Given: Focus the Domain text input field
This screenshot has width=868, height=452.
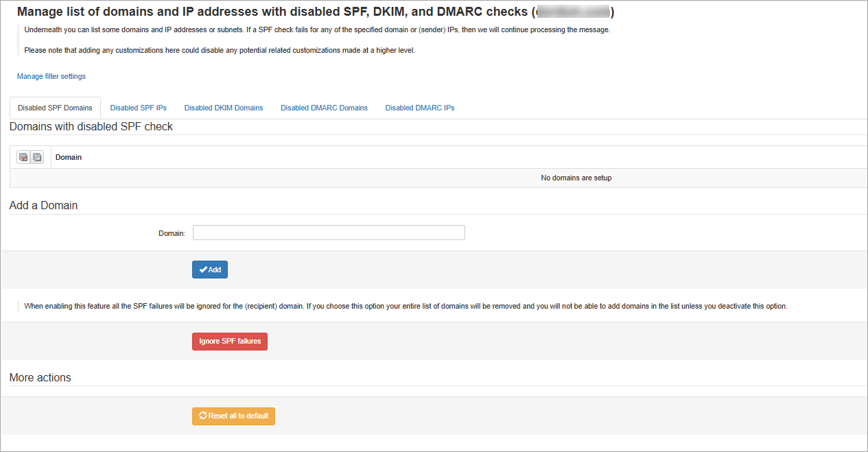Looking at the screenshot, I should tap(329, 233).
